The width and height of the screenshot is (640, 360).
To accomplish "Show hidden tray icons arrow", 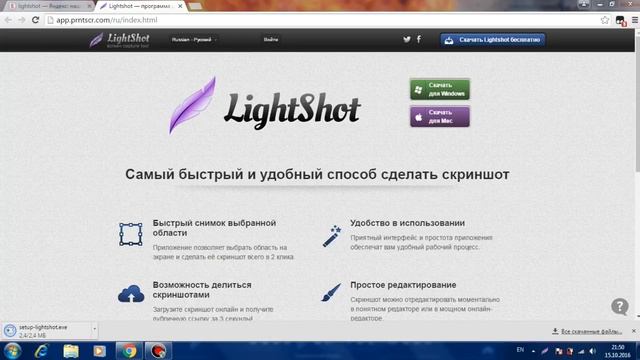I will click(x=533, y=351).
